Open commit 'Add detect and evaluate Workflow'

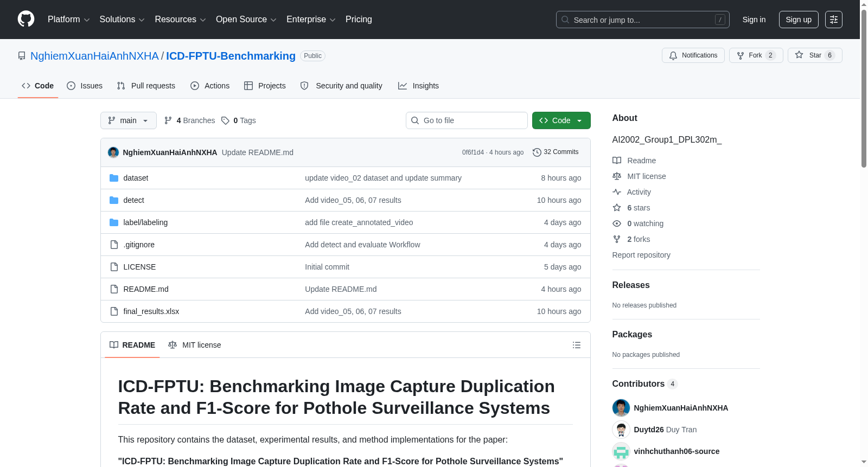(x=362, y=245)
